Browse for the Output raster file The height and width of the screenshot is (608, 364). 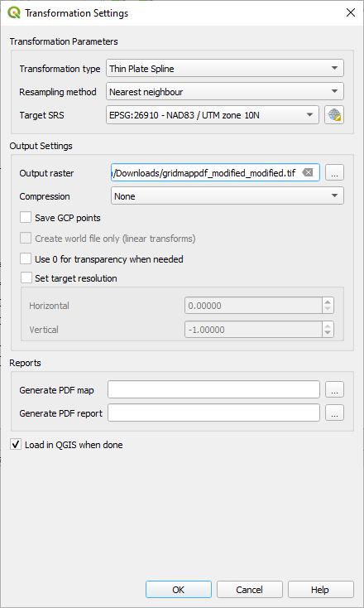[x=334, y=173]
